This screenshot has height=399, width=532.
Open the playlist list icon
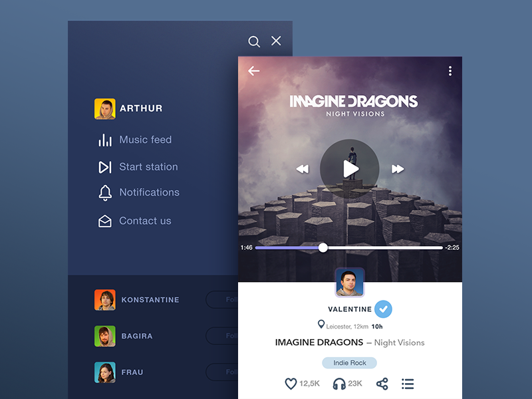point(408,384)
